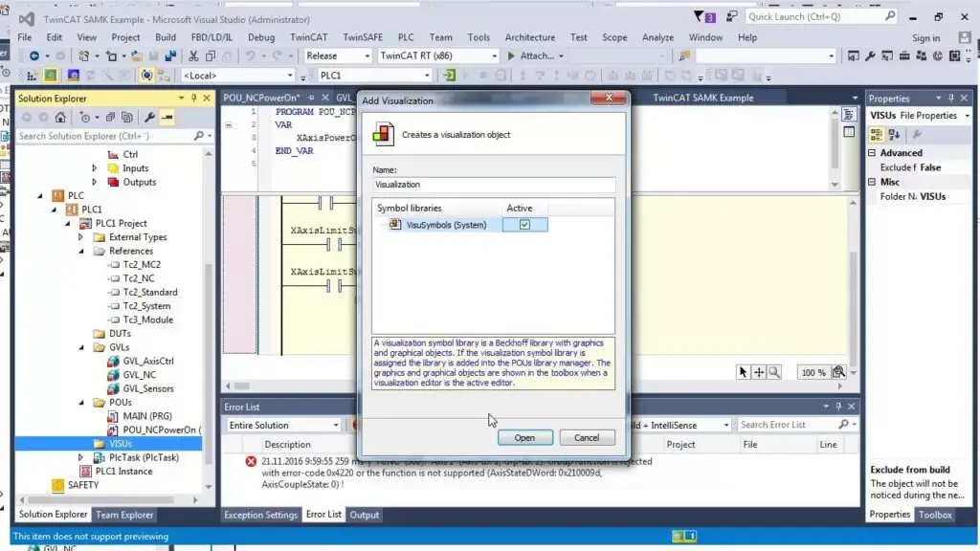This screenshot has height=551, width=980.
Task: Select the pointer arrow tool in the editor
Action: pos(743,372)
